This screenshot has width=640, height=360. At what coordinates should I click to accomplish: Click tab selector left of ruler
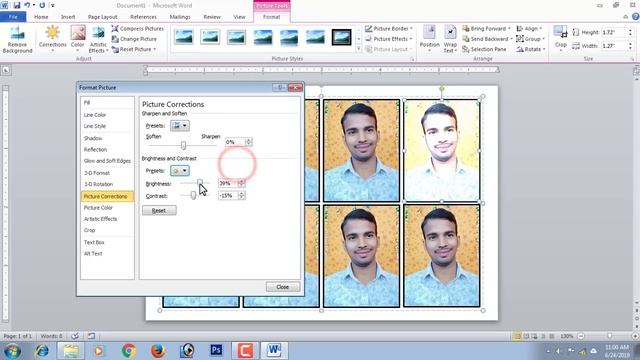[x=6, y=70]
